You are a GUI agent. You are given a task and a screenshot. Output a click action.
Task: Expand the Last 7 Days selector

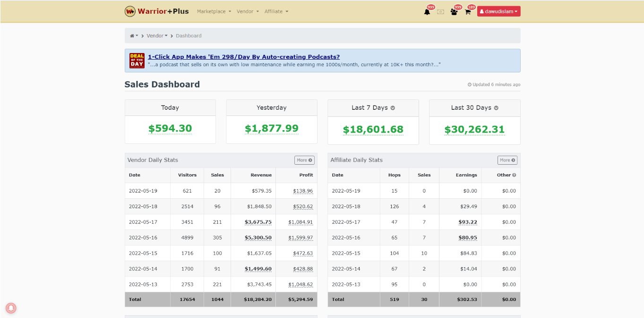coord(373,108)
